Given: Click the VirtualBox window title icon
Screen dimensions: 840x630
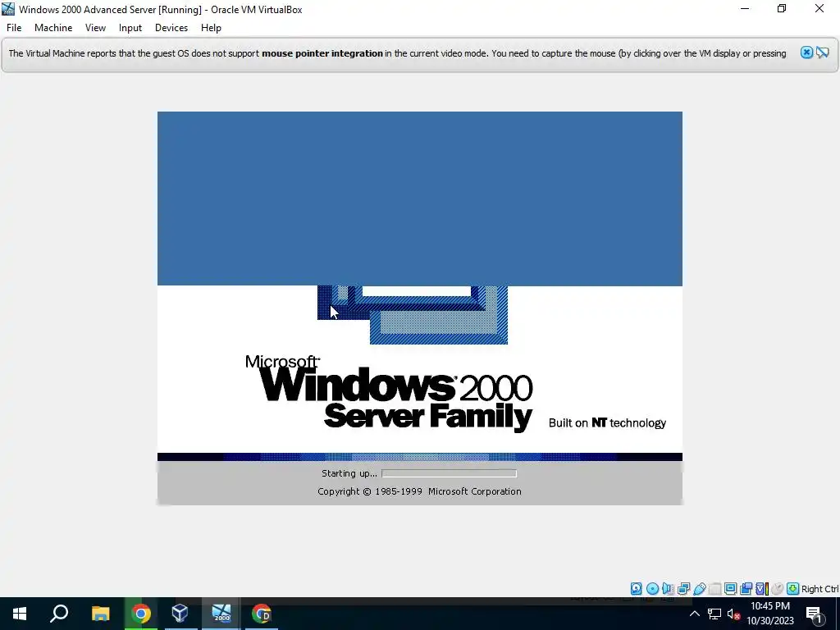Looking at the screenshot, I should [x=8, y=9].
